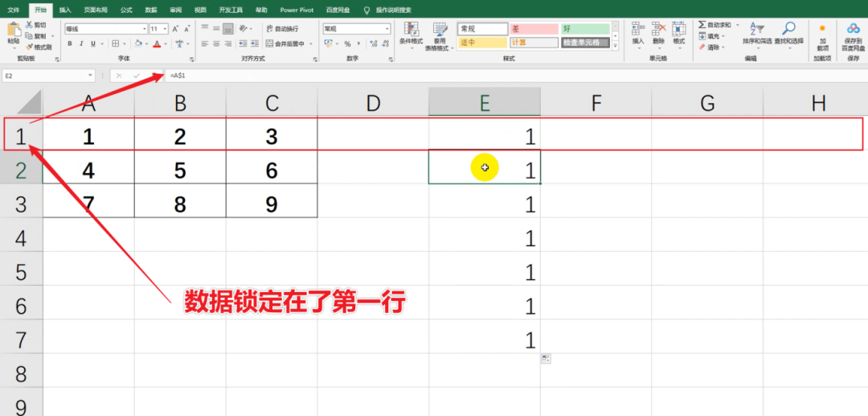The image size is (868, 416).
Task: Open the Formulas (公式) tab
Action: click(126, 10)
